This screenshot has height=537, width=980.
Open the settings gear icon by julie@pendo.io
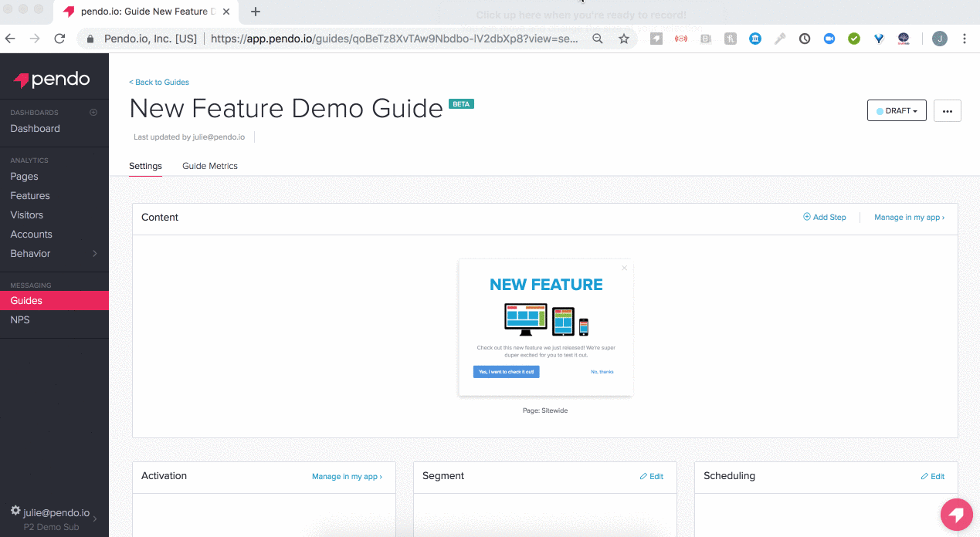tap(15, 511)
